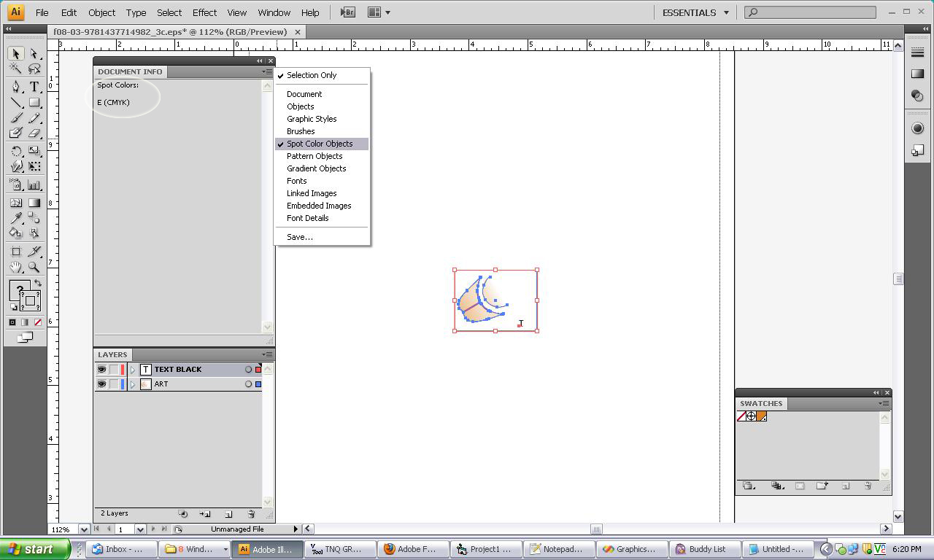Select the Mesh tool
Viewport: 934px width, 560px height.
click(16, 203)
